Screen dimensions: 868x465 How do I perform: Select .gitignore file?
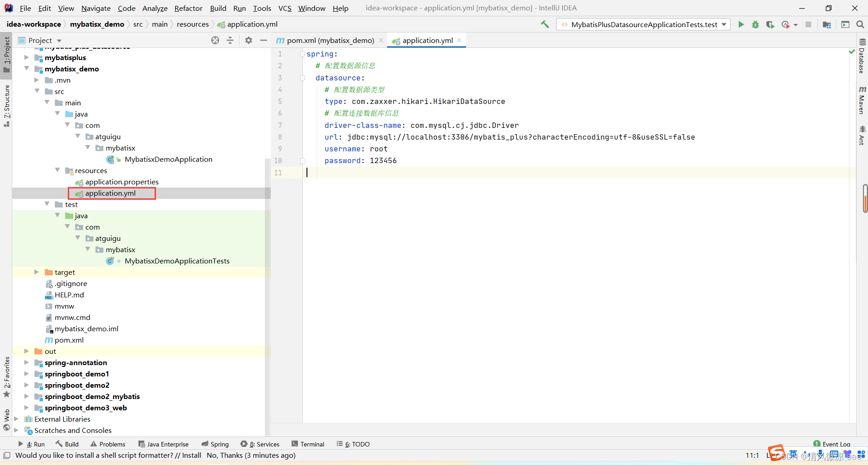click(71, 283)
